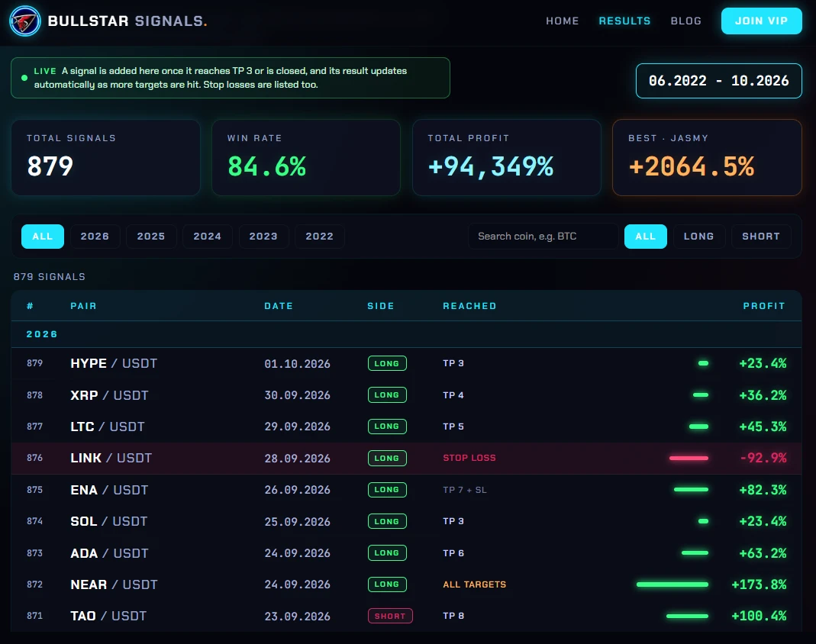The width and height of the screenshot is (816, 644).
Task: Focus the Search coin input field
Action: click(543, 237)
